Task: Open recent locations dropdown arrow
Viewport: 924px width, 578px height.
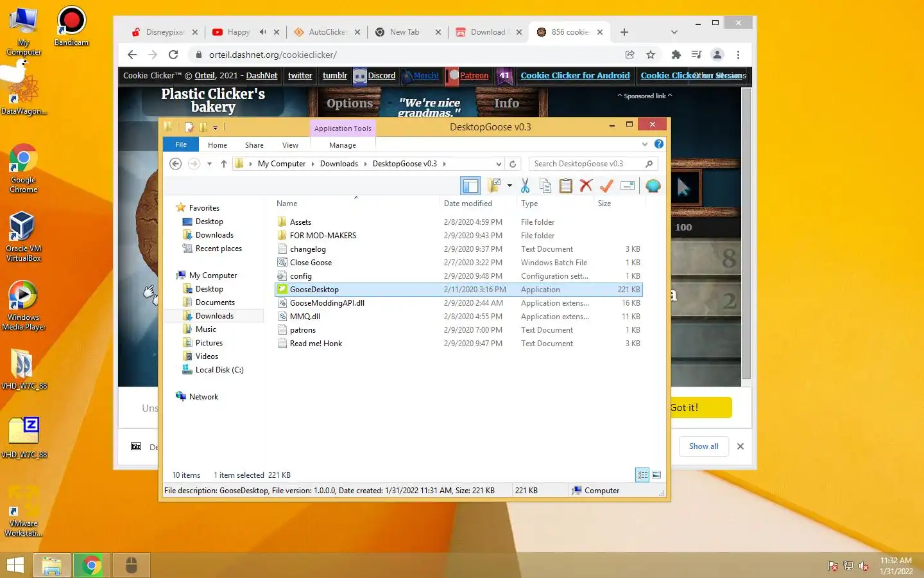Action: click(x=209, y=164)
